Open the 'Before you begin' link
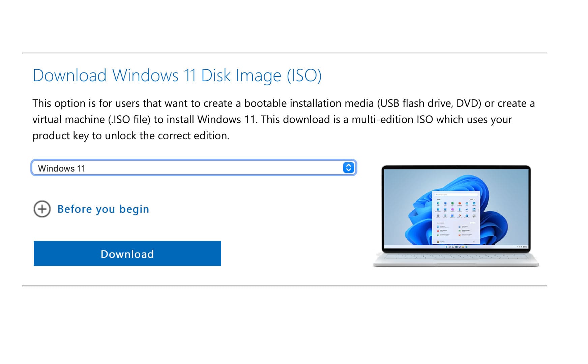The width and height of the screenshot is (588, 364). coord(103,209)
